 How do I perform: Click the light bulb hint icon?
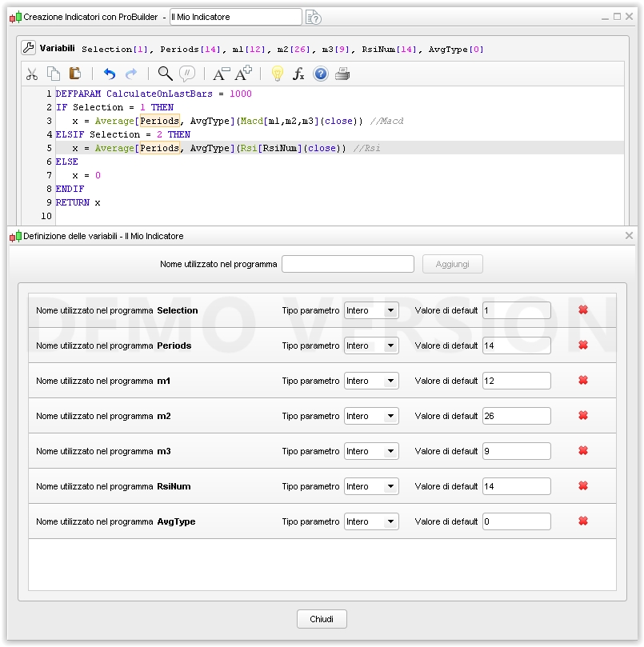click(278, 74)
